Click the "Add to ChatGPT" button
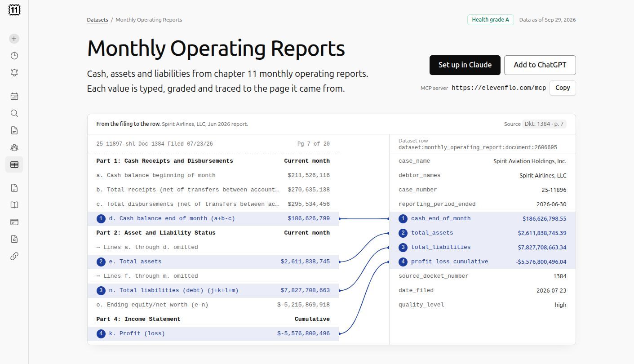Image resolution: width=634 pixels, height=364 pixels. [x=540, y=65]
